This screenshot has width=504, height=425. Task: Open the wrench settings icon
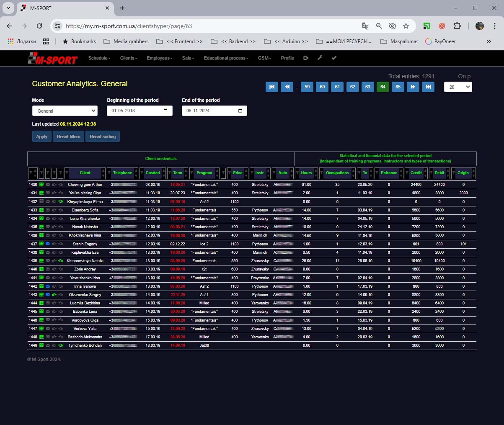click(x=320, y=58)
